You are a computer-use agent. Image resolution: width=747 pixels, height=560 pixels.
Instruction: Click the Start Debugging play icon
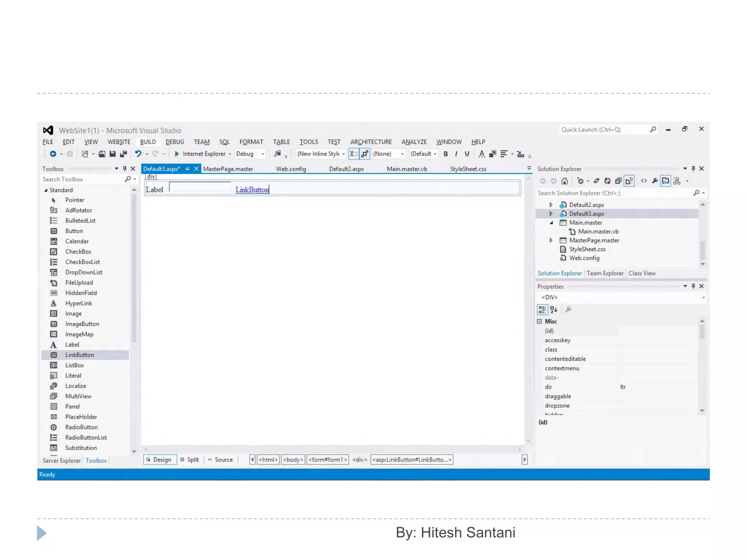pyautogui.click(x=177, y=154)
